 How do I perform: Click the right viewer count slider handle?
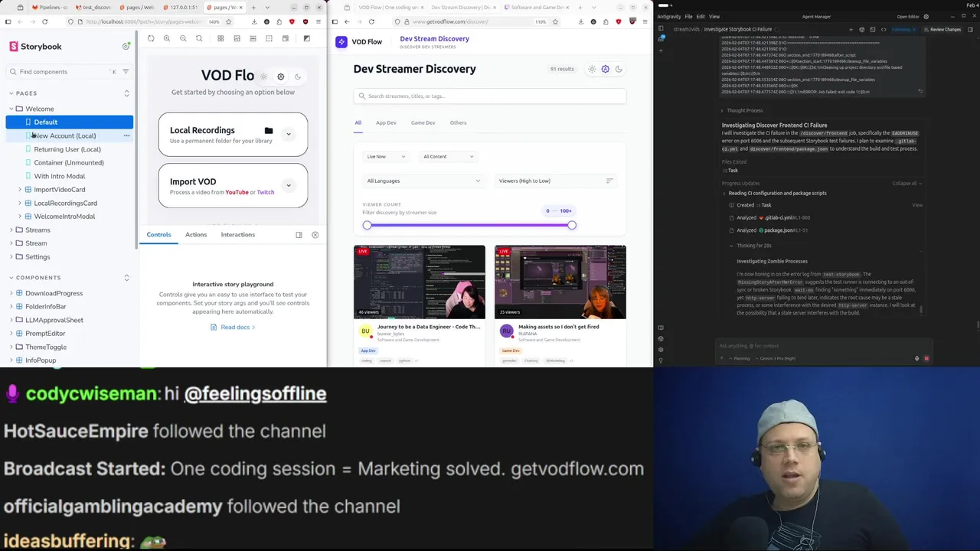(x=572, y=225)
